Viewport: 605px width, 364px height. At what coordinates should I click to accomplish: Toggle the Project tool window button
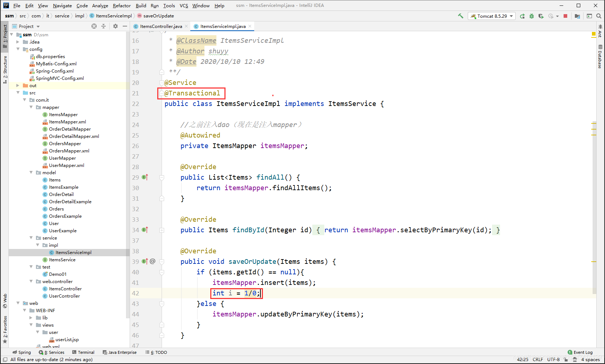(5, 36)
